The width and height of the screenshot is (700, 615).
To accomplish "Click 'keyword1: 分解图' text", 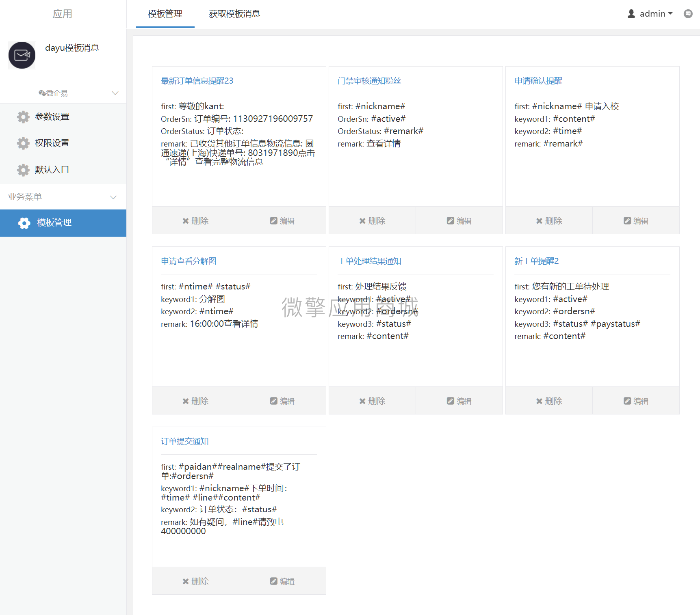I will pos(193,299).
